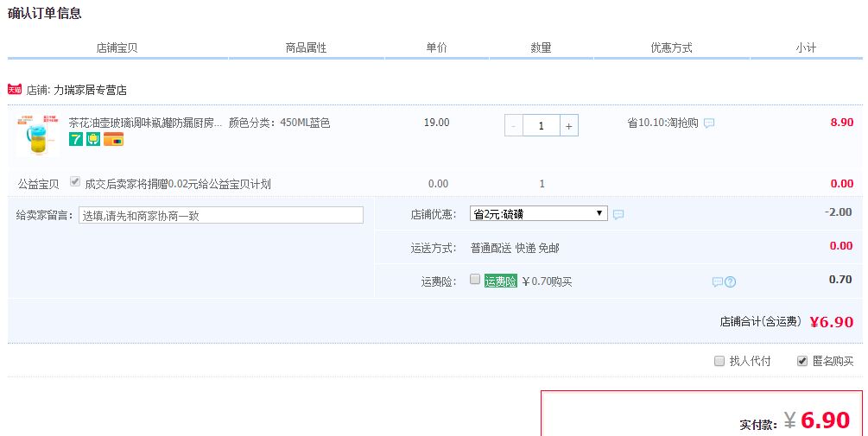
Task: Click the green 运费险 label badge
Action: [500, 281]
